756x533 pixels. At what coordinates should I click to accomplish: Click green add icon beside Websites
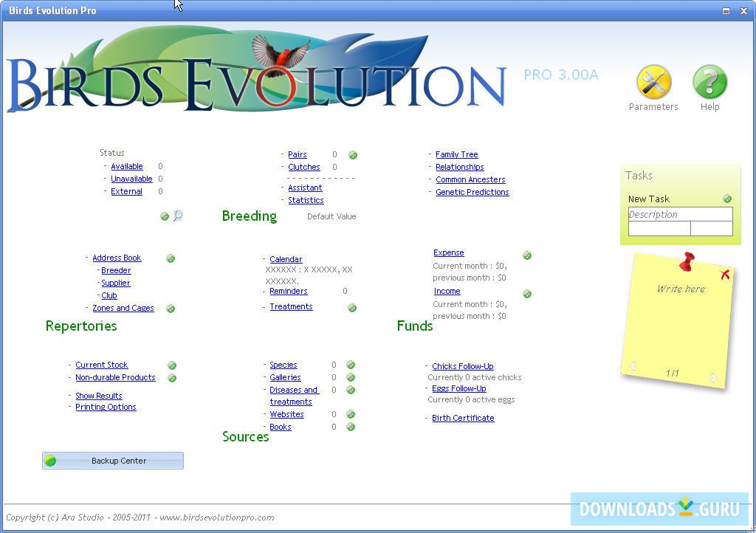pos(351,414)
